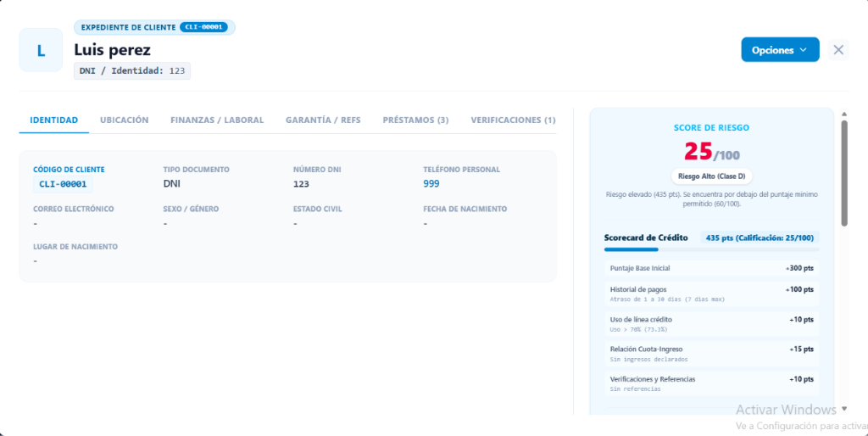This screenshot has height=436, width=868.
Task: Click the Riesgo Alto (Clase D) badge
Action: click(x=711, y=176)
